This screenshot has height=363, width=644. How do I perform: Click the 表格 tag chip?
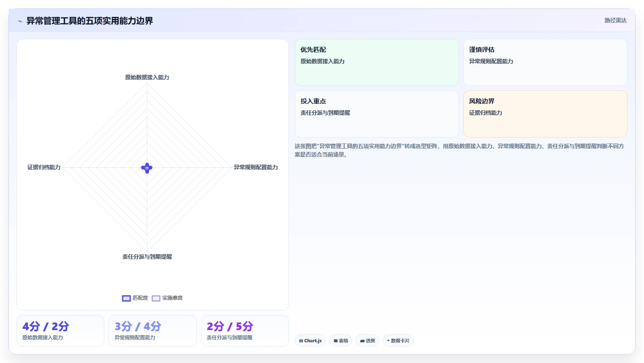(x=341, y=341)
